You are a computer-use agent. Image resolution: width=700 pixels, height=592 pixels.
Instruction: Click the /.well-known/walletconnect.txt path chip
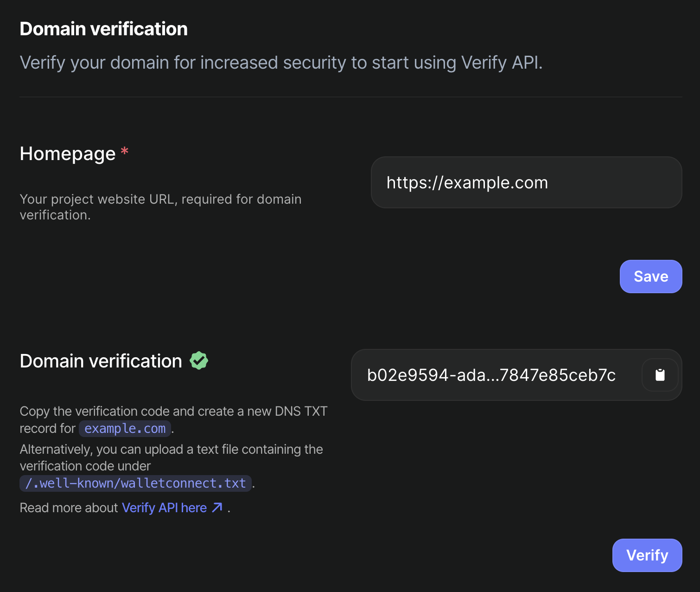pos(135,483)
